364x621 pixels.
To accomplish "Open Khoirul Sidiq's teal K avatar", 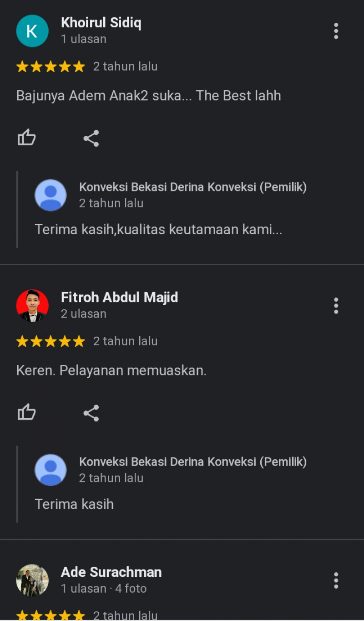I will point(32,31).
